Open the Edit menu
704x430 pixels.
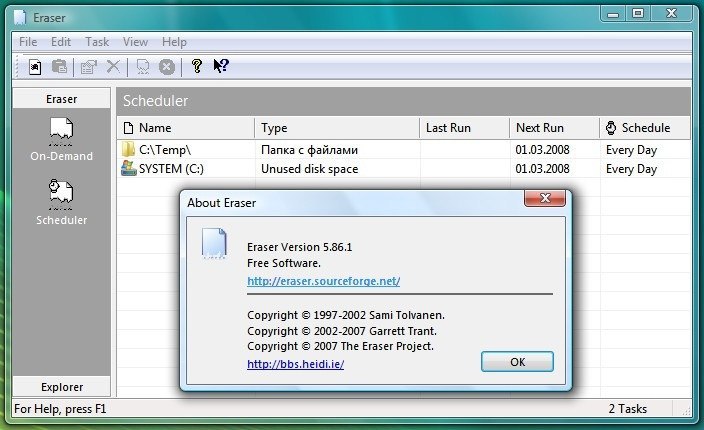point(61,42)
